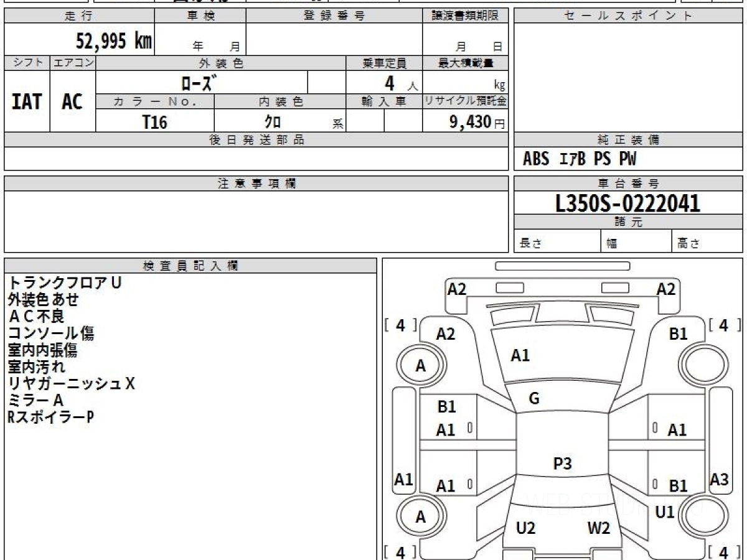The width and height of the screenshot is (747, 560).
Task: Click the リサイクル預託金 header
Action: click(x=465, y=101)
